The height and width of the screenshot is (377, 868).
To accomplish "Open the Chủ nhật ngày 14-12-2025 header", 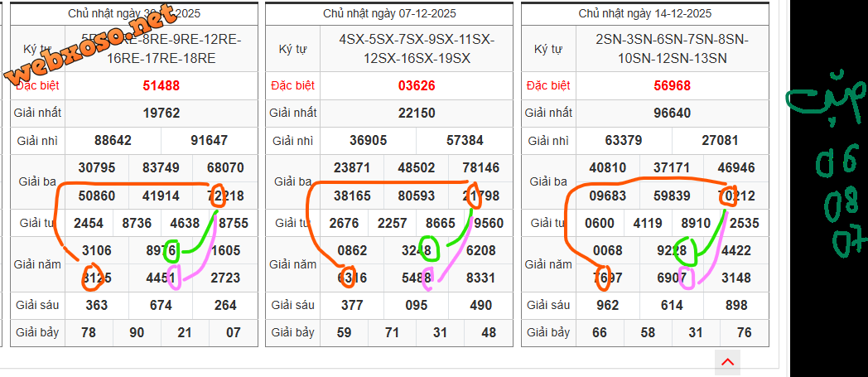I will 644,14.
